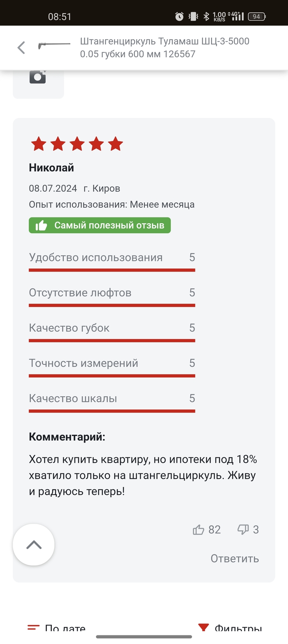Like the review with thumbs up

pyautogui.click(x=199, y=530)
